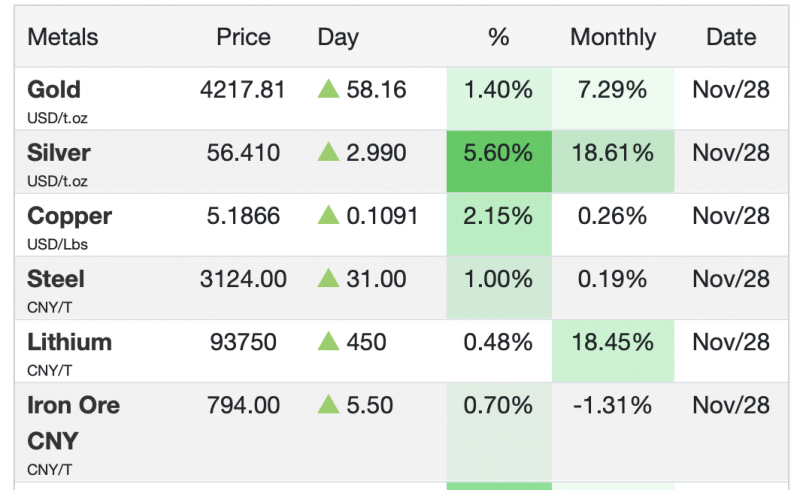This screenshot has height=490, width=800.
Task: Click the Day column header
Action: pos(338,37)
